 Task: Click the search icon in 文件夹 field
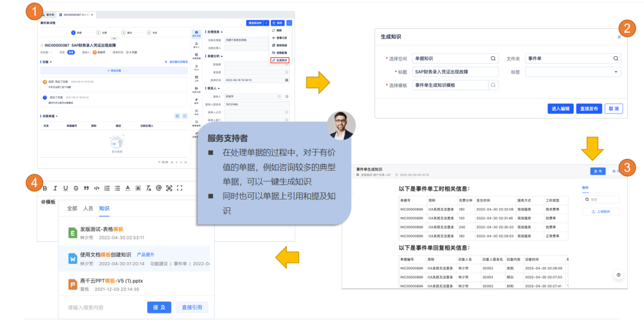616,59
